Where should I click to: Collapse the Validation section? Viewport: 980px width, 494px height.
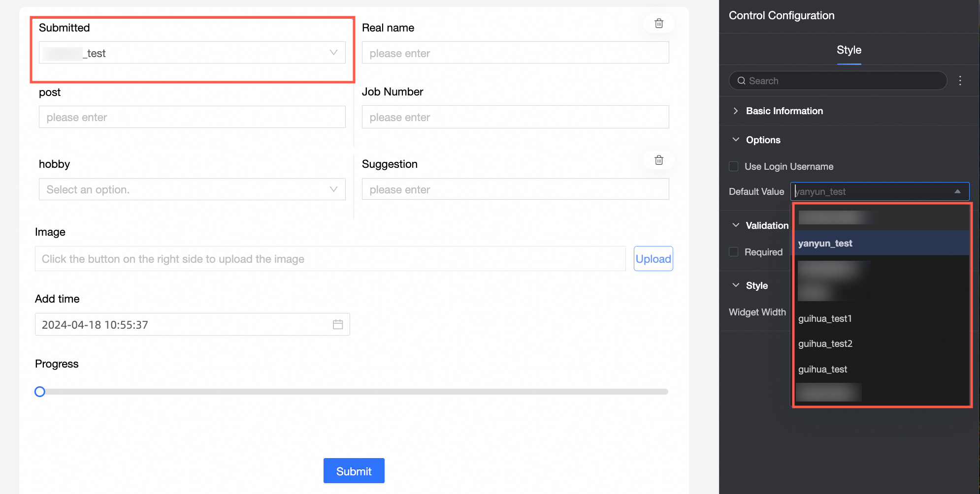(736, 225)
